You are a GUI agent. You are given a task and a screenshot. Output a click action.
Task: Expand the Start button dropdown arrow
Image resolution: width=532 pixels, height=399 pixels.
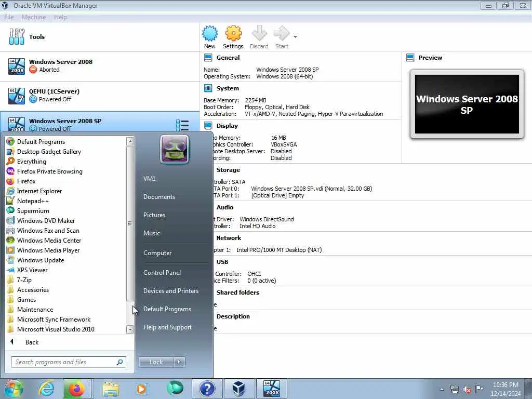[295, 37]
